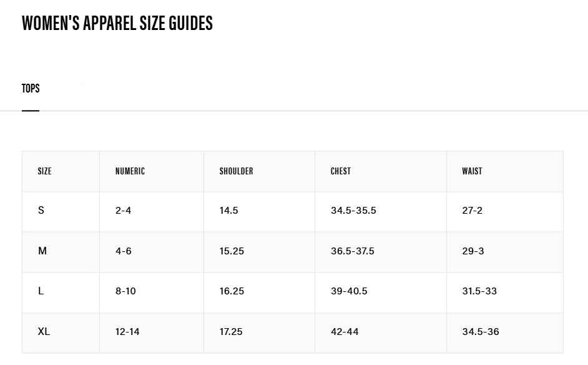Screen dimensions: 588x365
Task: Select the TOPS tab
Action: tap(31, 89)
